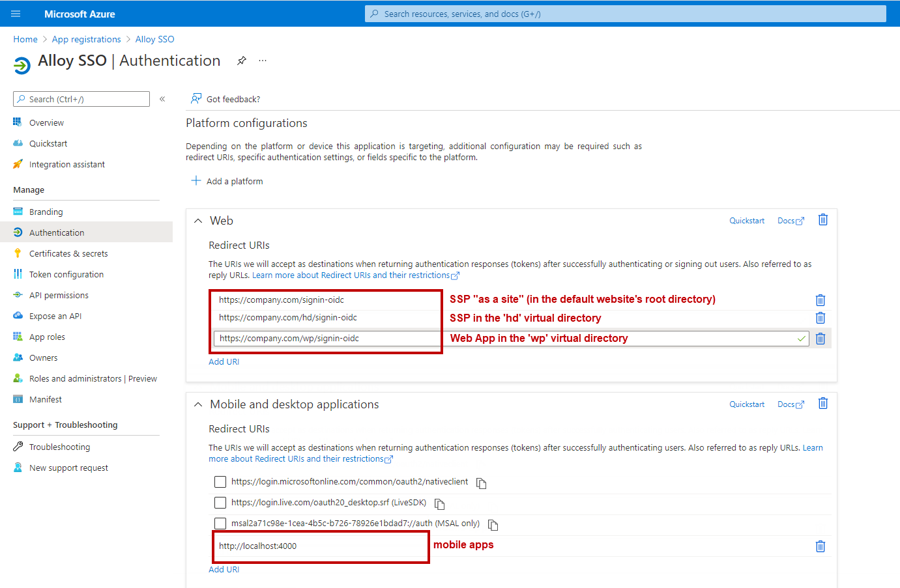Screen dimensions: 900x588
Task: Delete the Mobile and desktop applications platform
Action: [822, 404]
